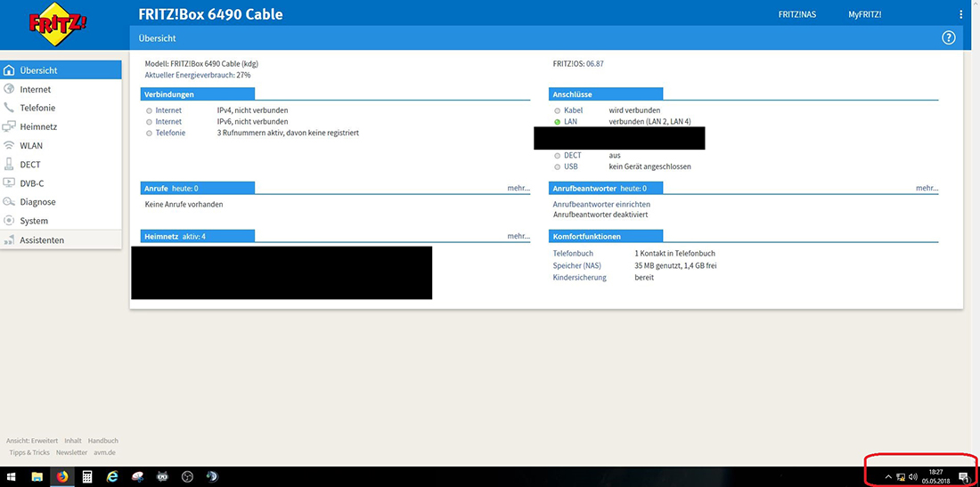The width and height of the screenshot is (980, 487).
Task: Open the DECT sidebar menu
Action: 61,165
